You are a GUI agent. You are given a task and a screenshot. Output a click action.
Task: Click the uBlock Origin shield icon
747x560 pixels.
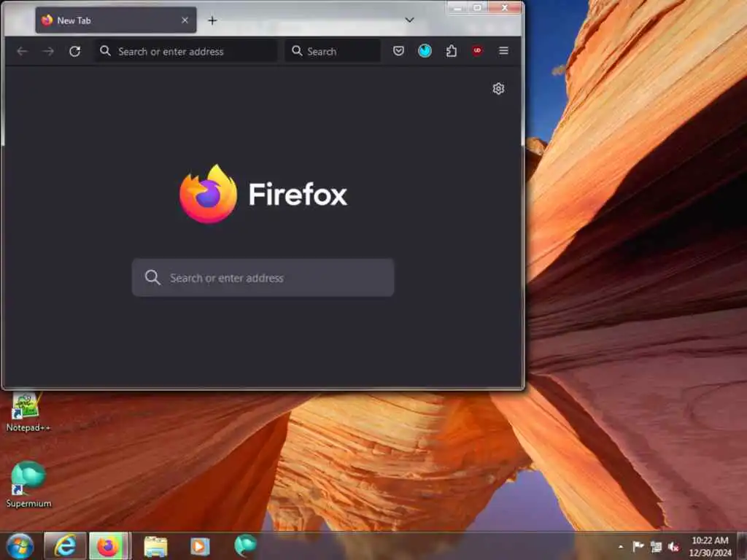477,50
